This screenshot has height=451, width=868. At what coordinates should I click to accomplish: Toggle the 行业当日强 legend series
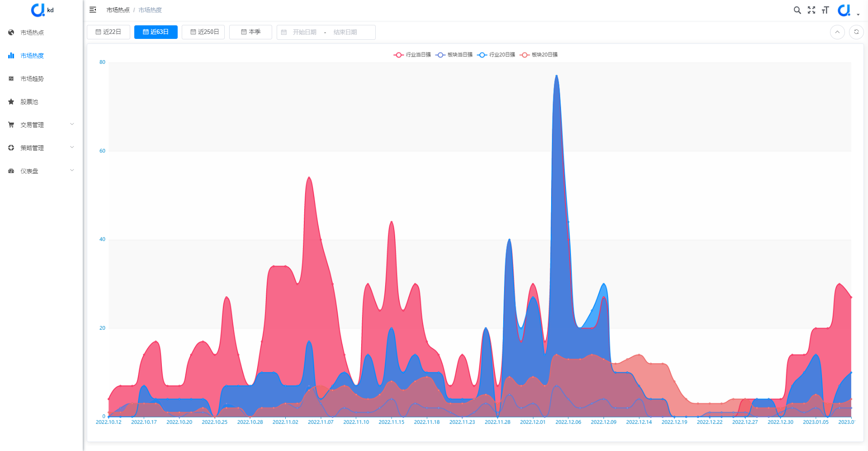(412, 55)
